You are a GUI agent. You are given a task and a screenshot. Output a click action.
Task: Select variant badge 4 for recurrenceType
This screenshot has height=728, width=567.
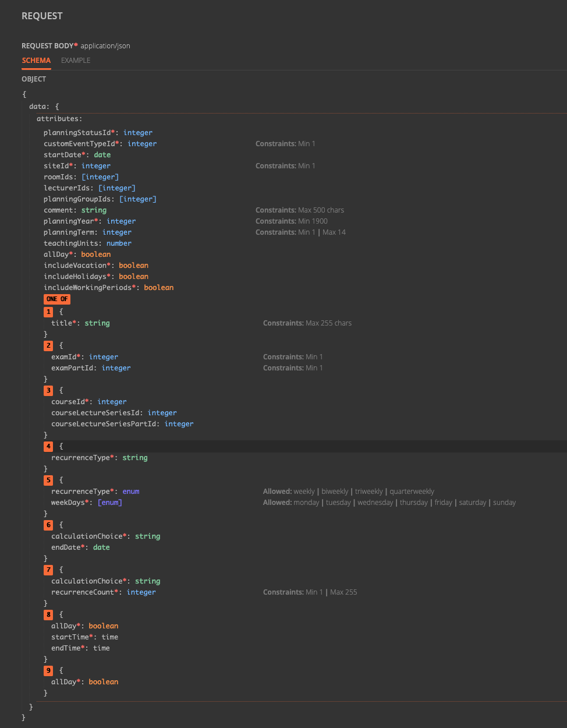[48, 446]
